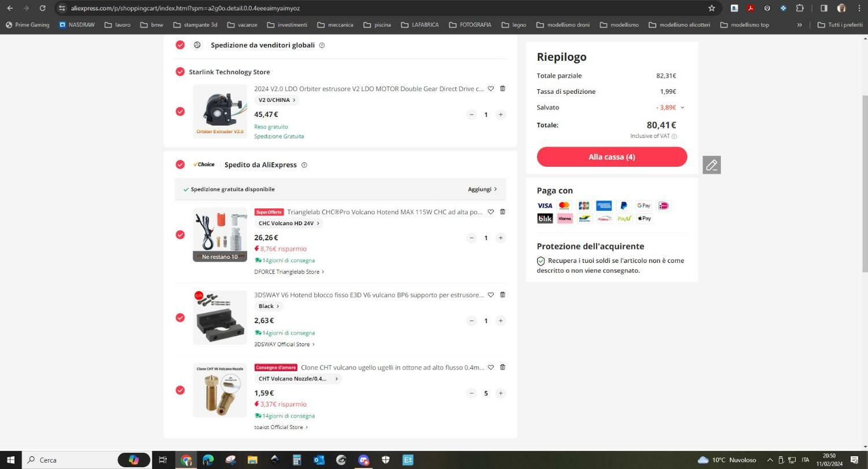The image size is (868, 469).
Task: Expand Aggiungi for free shipping
Action: click(x=483, y=189)
